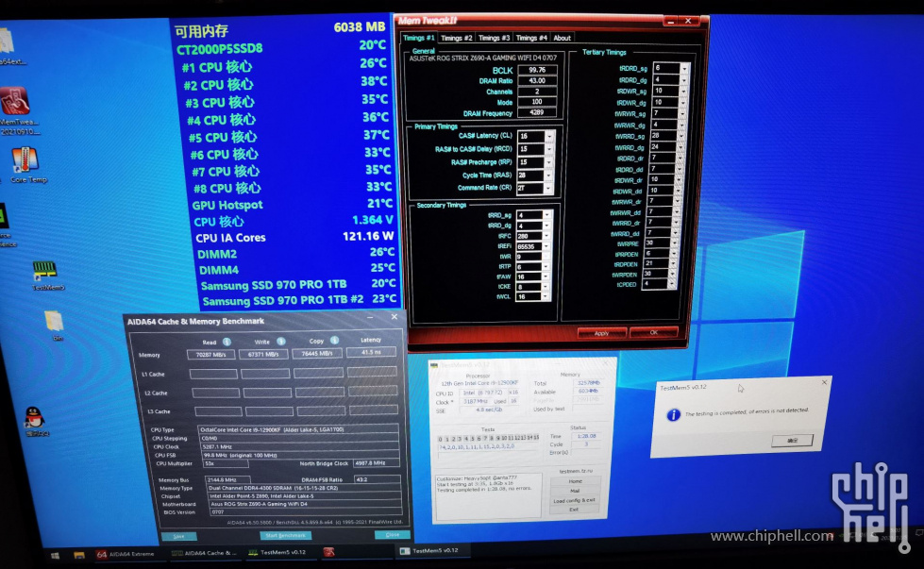Click the Apply button in MemTweakIt
Viewport: 924px width, 569px height.
click(601, 333)
